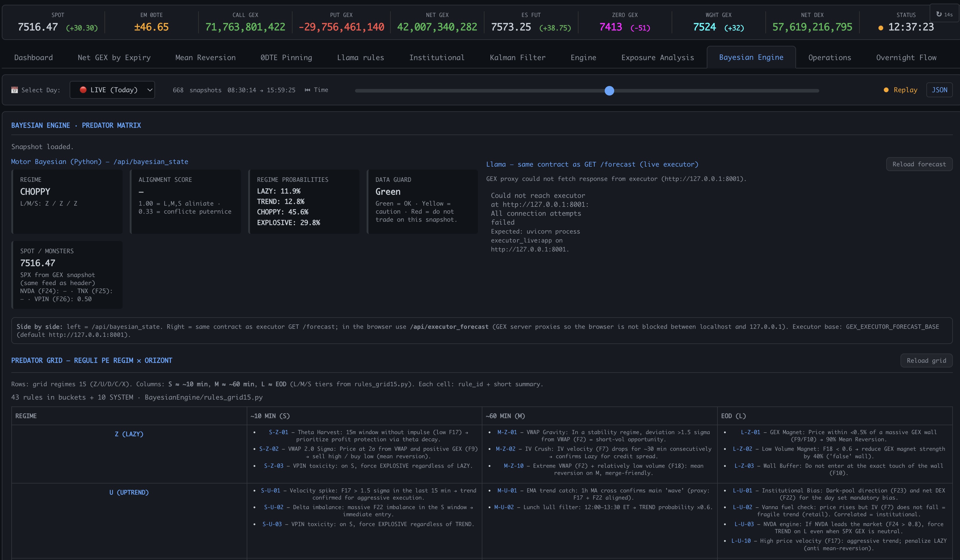Open rule M-Z-01 VWAP Gravity
This screenshot has height=560, width=960.
[507, 432]
